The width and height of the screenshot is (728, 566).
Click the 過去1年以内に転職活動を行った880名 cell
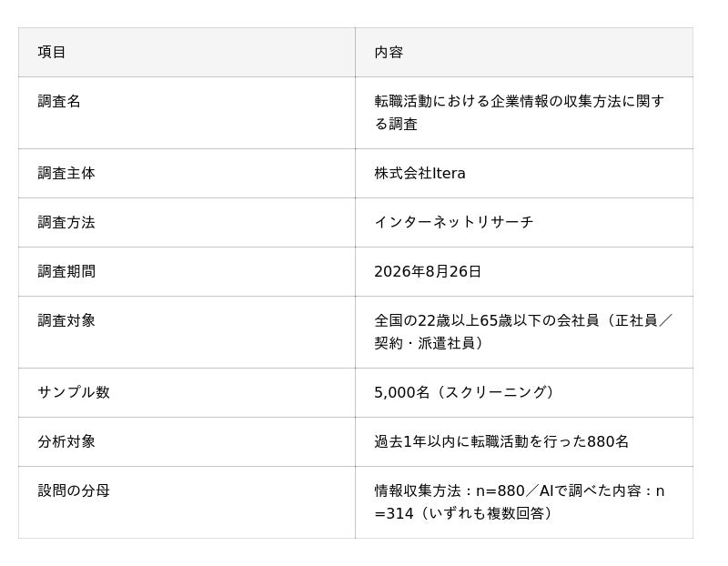501,441
